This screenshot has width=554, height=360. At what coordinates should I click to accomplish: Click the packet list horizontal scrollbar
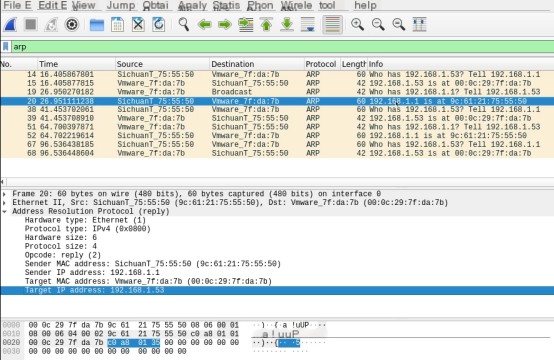[x=277, y=182]
